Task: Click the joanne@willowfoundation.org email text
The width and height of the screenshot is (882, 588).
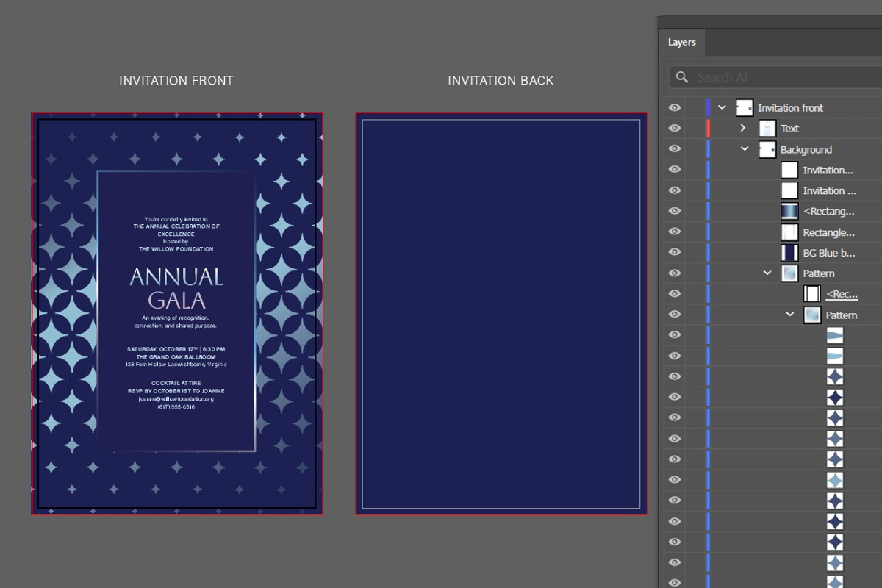Action: coord(176,399)
